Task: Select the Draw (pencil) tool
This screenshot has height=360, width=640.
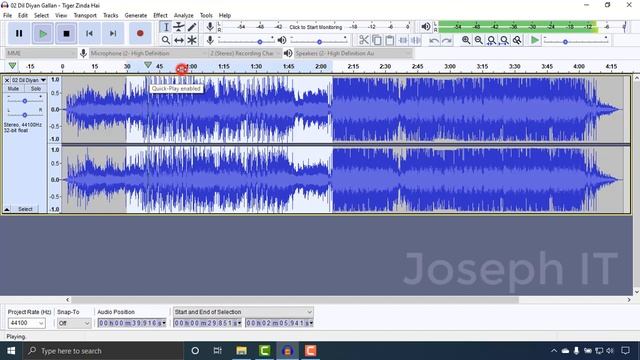Action: coord(192,27)
